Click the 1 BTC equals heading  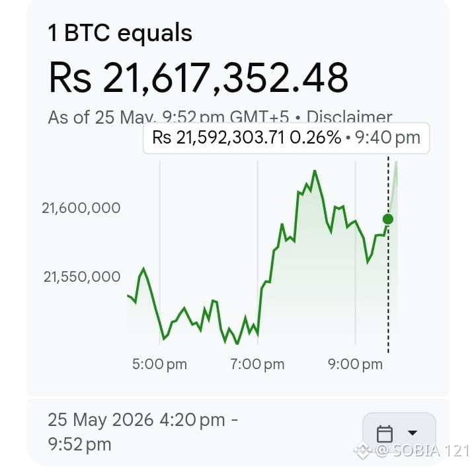point(120,33)
